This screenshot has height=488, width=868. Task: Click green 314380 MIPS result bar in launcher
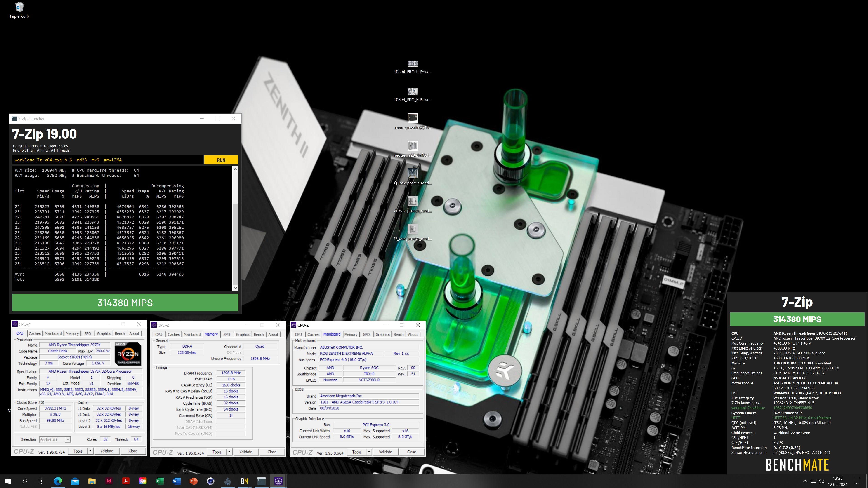click(x=125, y=303)
